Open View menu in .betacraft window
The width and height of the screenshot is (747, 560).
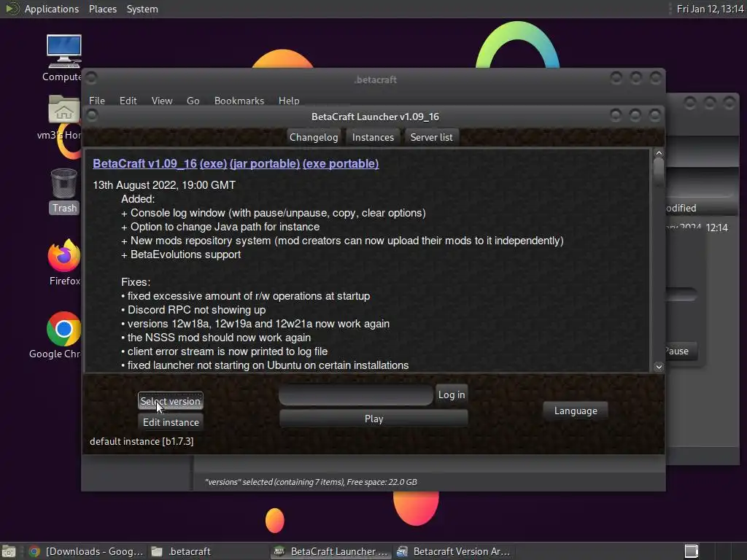(161, 101)
